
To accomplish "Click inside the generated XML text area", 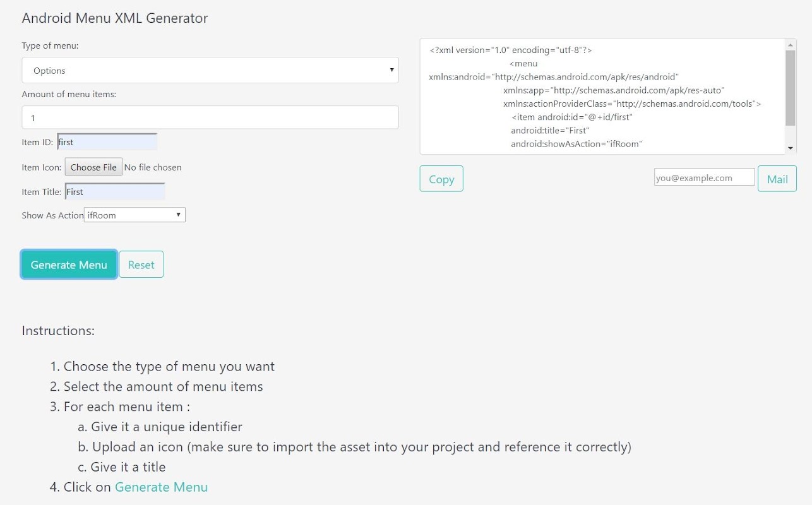I will [602, 97].
